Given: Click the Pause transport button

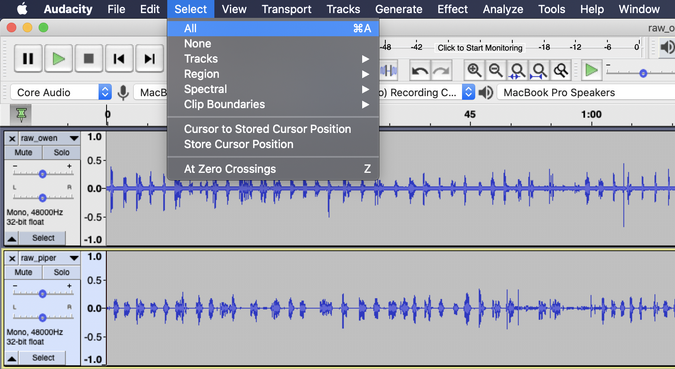Looking at the screenshot, I should click(x=28, y=58).
